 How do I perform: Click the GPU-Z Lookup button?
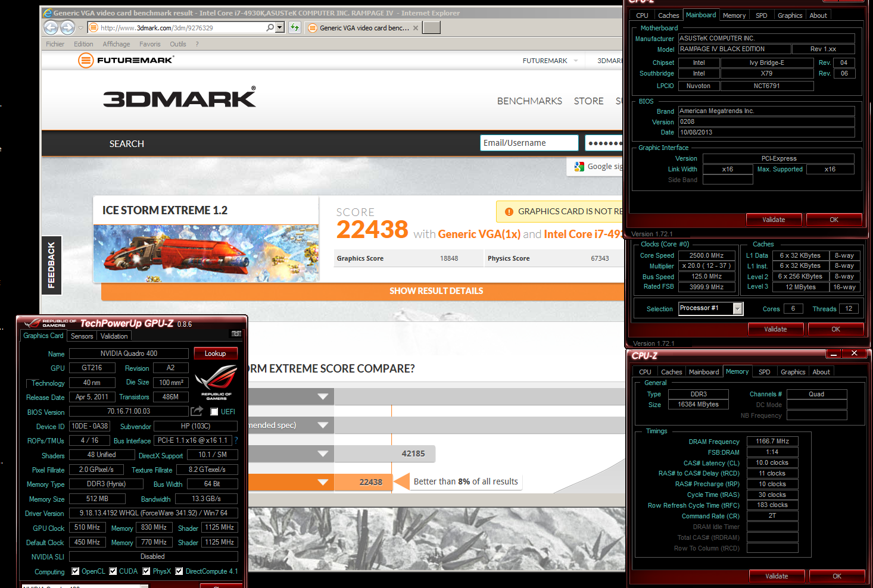(x=216, y=354)
